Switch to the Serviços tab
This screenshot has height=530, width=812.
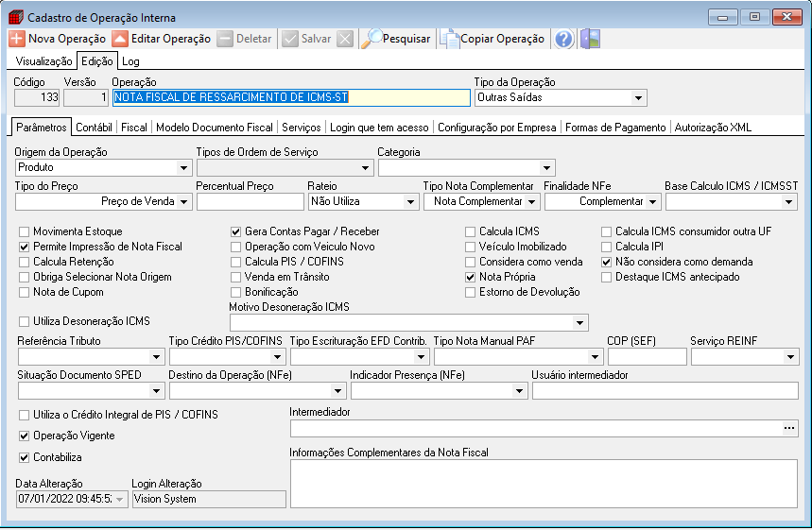(x=302, y=128)
